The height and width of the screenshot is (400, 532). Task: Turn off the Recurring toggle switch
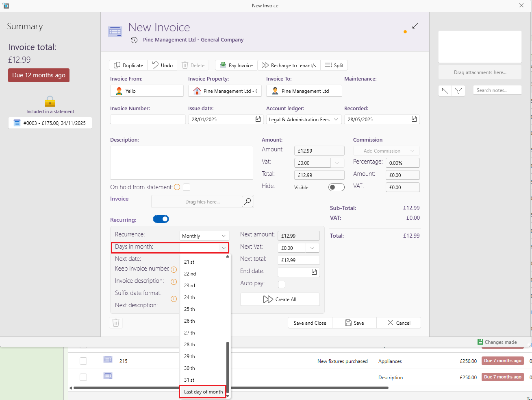(x=161, y=219)
